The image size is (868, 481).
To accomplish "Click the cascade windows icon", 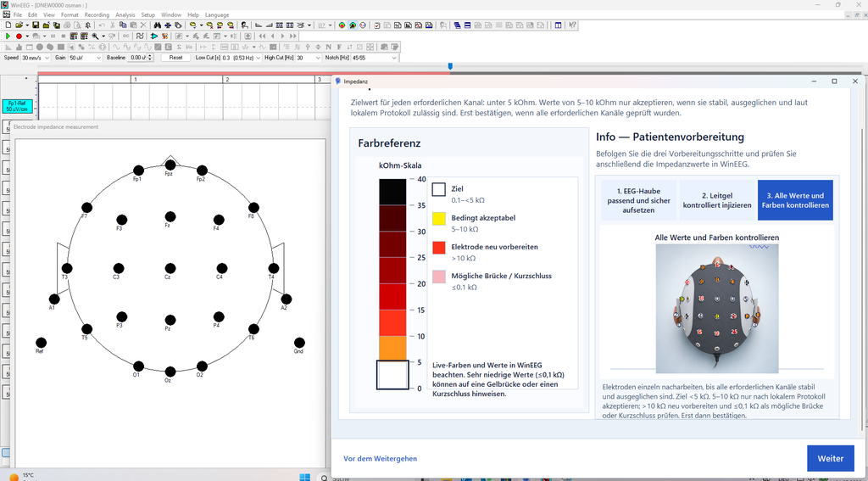I will point(457,25).
